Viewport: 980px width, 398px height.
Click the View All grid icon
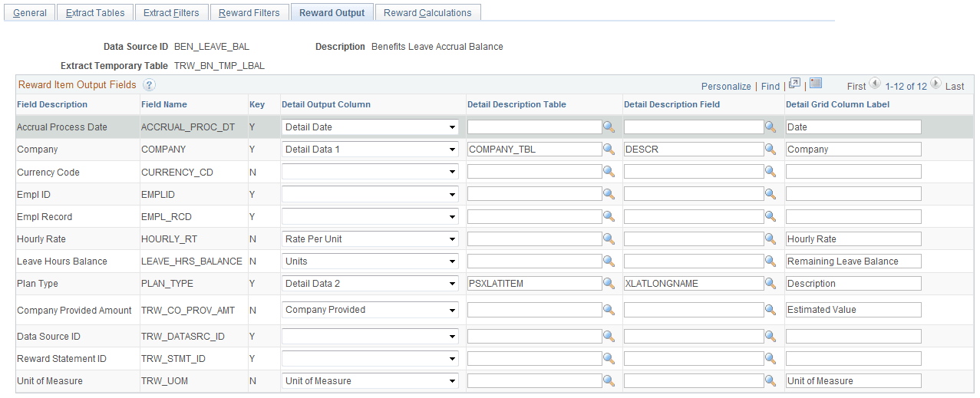[794, 84]
